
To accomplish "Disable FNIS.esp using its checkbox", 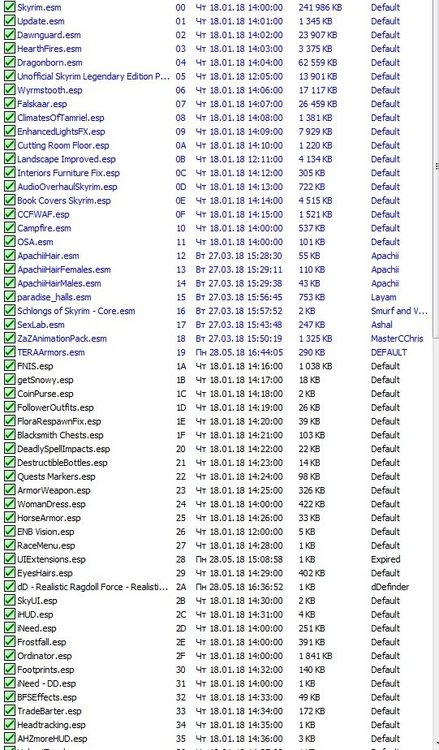I will (9, 366).
